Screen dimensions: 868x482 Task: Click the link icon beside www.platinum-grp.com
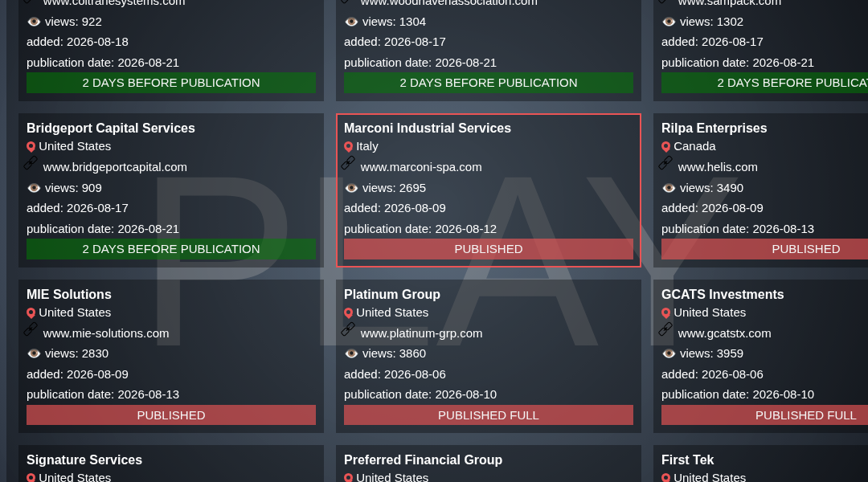348,329
